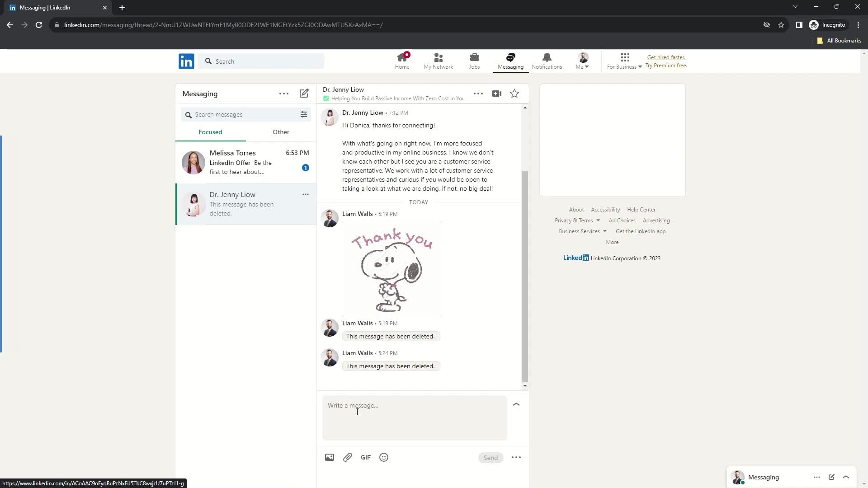Screen dimensions: 868x488
Task: Open All Bookmarks folder
Action: [x=839, y=41]
